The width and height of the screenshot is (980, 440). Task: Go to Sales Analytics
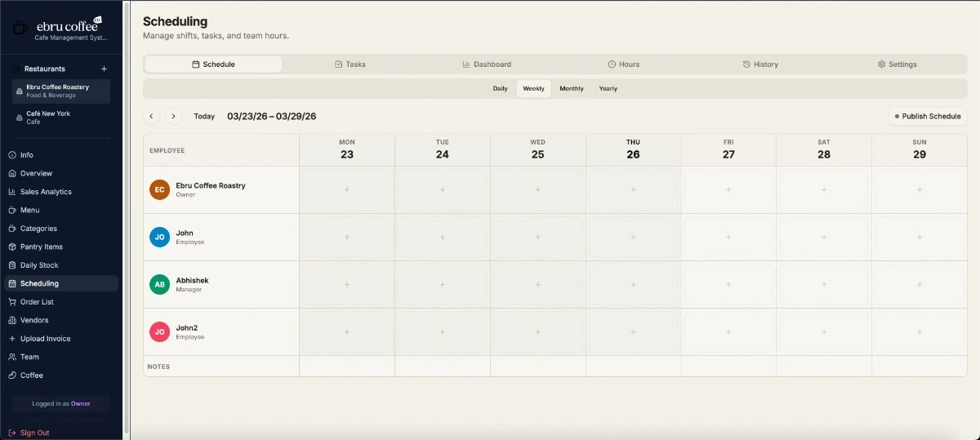click(61, 192)
